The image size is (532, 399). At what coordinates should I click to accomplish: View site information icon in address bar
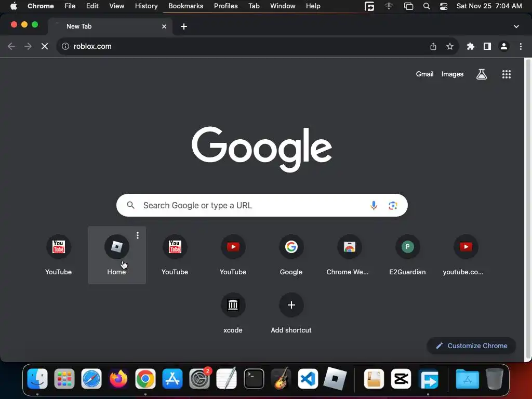coord(65,46)
